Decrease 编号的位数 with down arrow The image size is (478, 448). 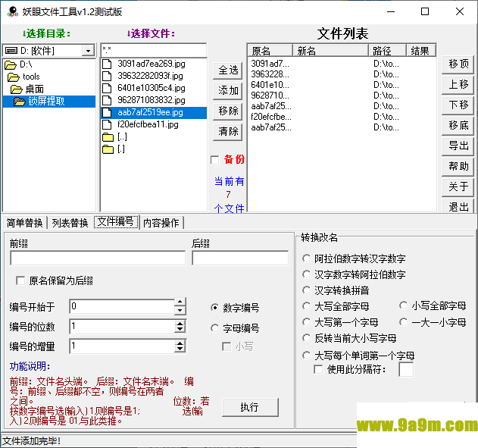tap(180, 329)
